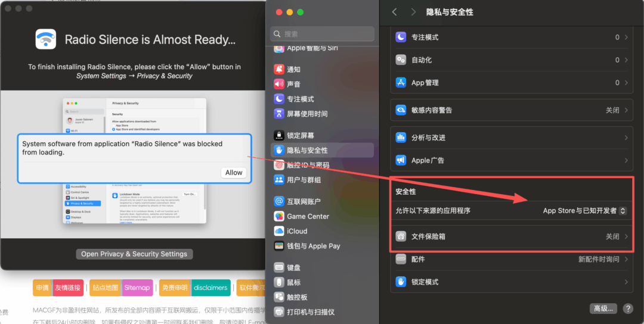Click the 高级... button
Viewport: 644px width, 324px height.
point(603,309)
